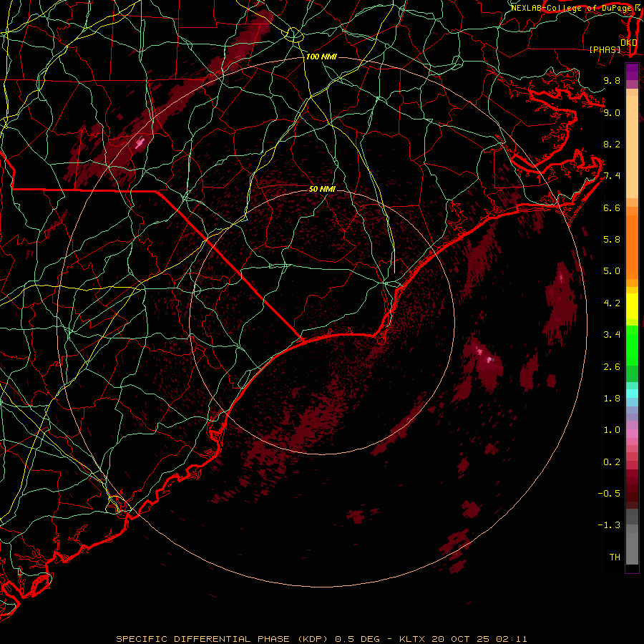Click the 6.6 value on the color scale
This screenshot has height=644, width=644.
click(612, 208)
